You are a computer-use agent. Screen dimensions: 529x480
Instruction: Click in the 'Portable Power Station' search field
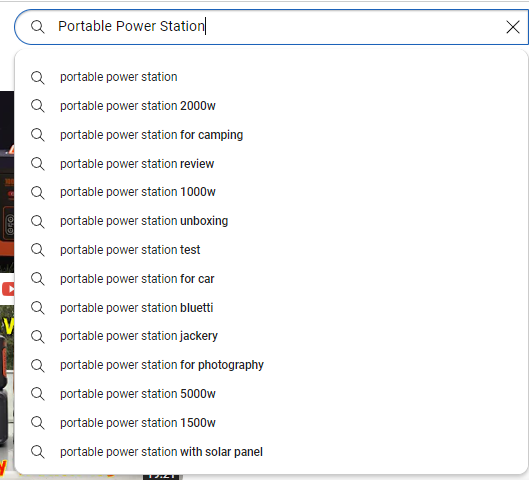coord(271,27)
